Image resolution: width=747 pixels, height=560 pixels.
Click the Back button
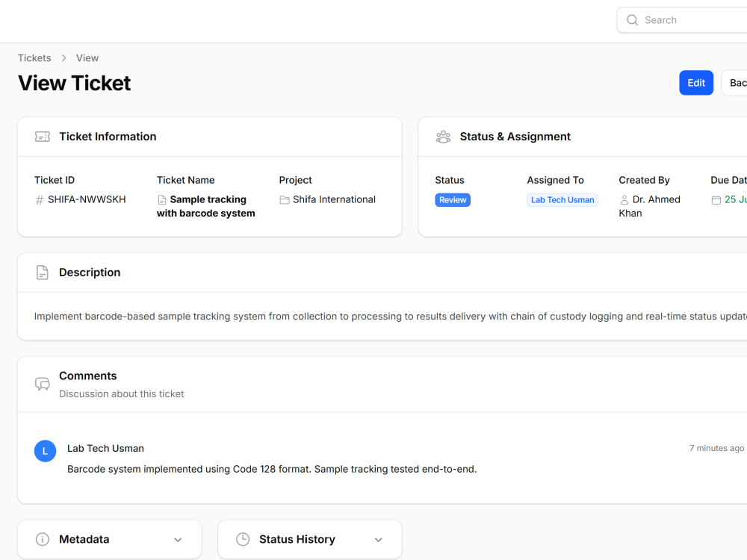pos(736,83)
